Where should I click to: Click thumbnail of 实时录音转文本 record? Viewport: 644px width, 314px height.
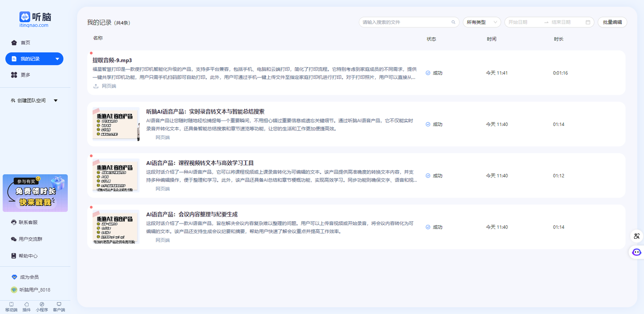coord(116,124)
